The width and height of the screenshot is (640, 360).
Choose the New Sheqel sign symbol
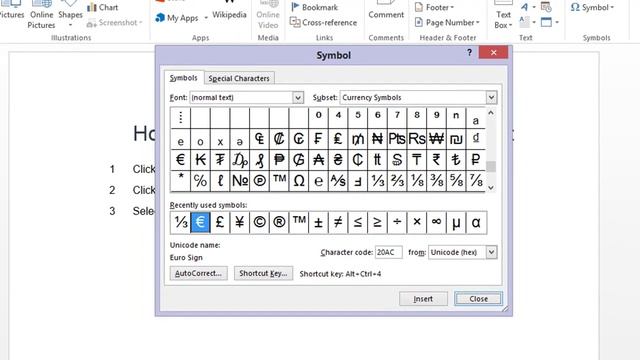(456, 139)
